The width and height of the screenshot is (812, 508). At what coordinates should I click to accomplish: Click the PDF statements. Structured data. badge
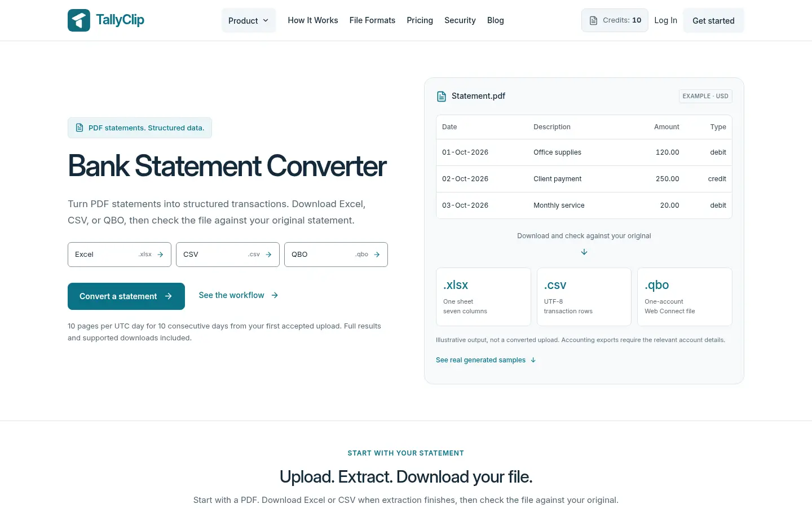coord(140,128)
